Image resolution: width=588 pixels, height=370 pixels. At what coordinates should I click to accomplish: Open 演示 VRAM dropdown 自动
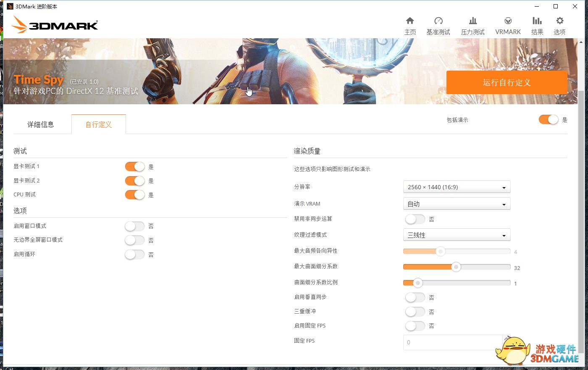[457, 204]
